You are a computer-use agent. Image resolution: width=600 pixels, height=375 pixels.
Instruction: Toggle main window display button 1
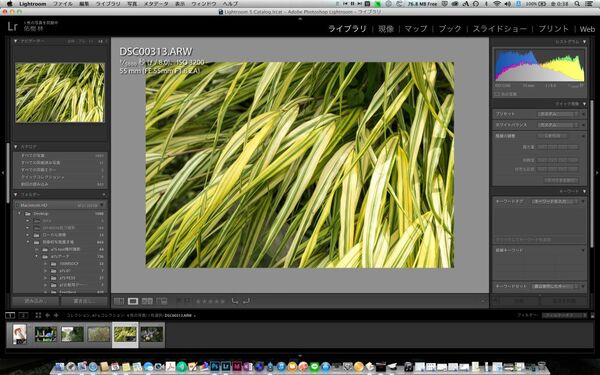(10, 315)
